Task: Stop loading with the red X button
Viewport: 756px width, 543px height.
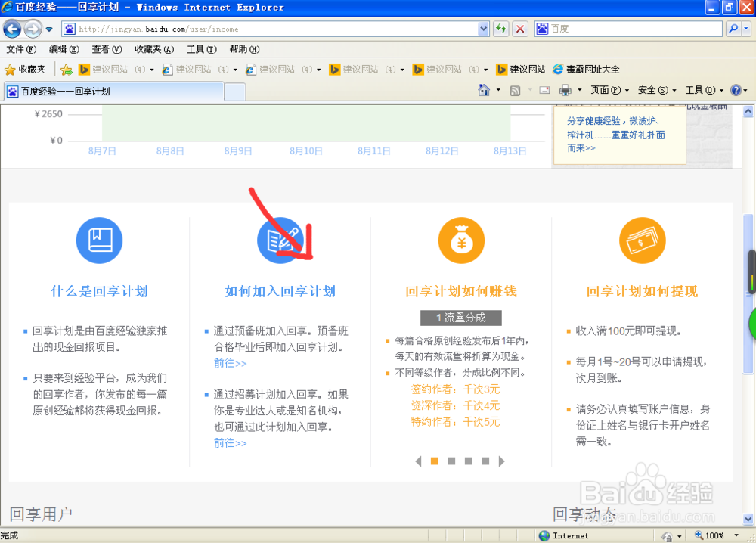Action: point(520,29)
